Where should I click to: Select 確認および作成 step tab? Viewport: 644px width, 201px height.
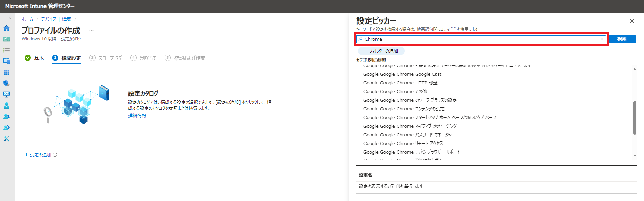click(x=185, y=58)
